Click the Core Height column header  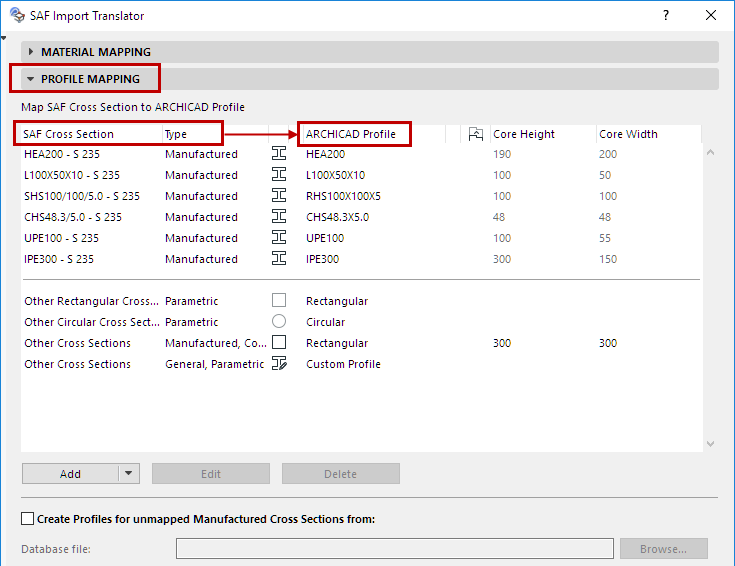pos(524,134)
